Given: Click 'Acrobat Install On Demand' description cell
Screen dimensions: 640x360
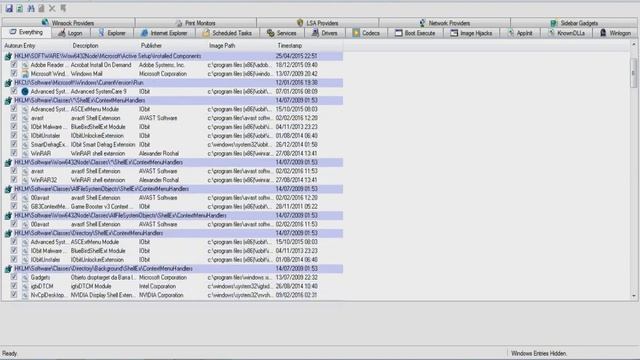Looking at the screenshot, I should coord(101,65).
